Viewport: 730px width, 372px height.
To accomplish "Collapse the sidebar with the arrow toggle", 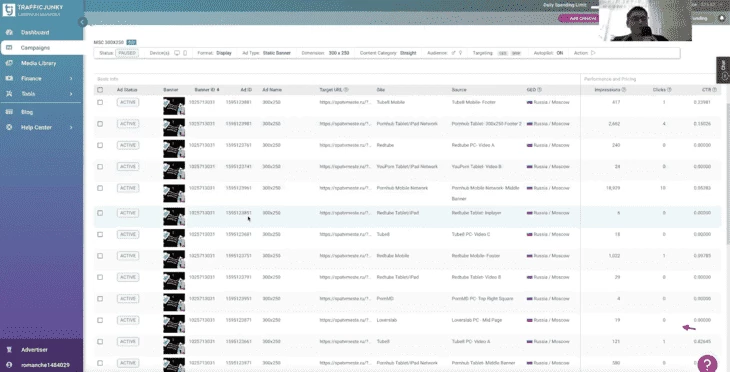I will [82, 22].
